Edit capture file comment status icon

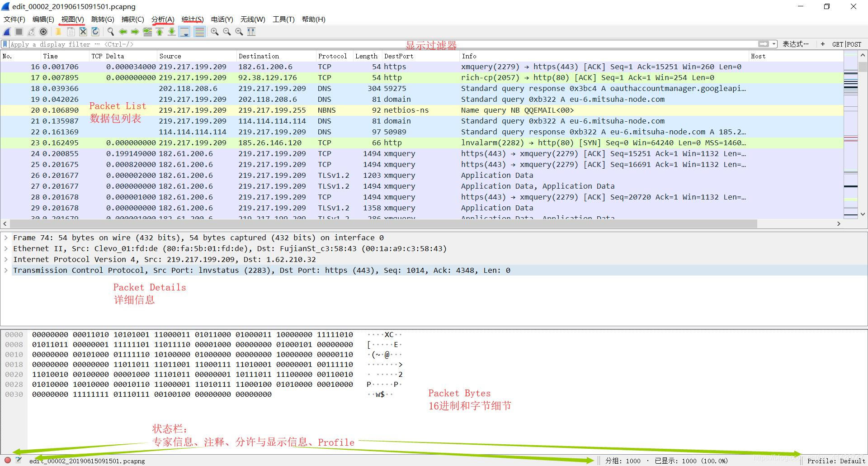coord(18,460)
